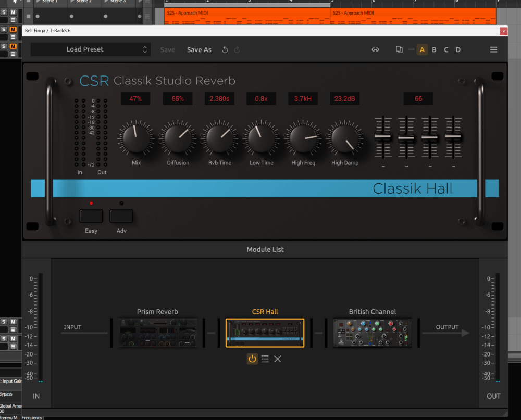Undo the last plugin change
Image resolution: width=521 pixels, height=420 pixels.
[x=225, y=50]
